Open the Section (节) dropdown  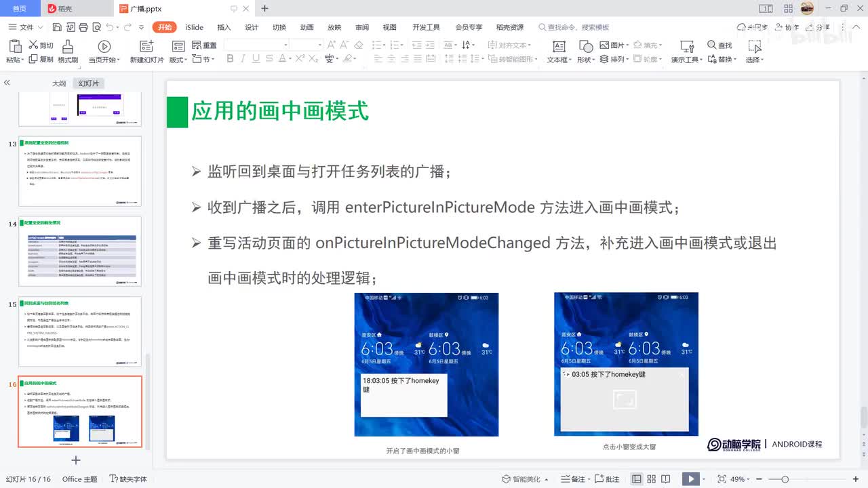click(204, 60)
